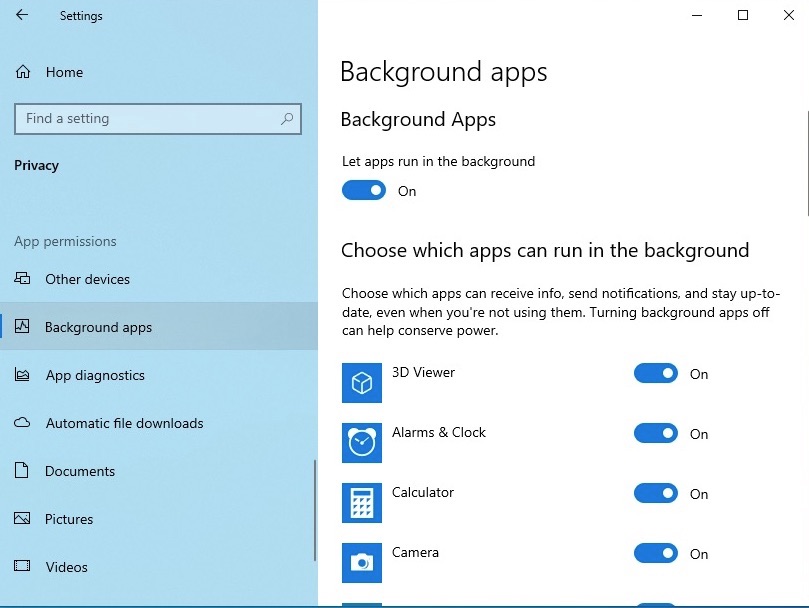Minimize the Settings window
Screen dimensions: 809x608
point(697,15)
